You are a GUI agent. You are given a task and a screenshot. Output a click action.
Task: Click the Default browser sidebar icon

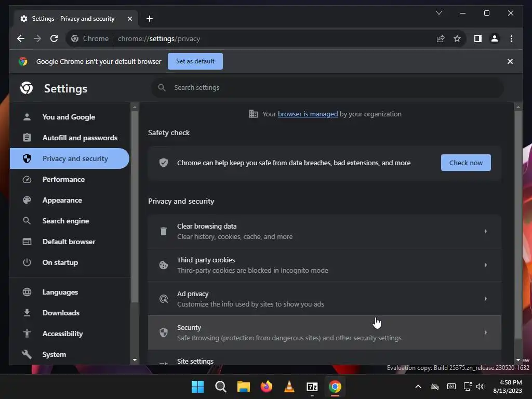27,242
